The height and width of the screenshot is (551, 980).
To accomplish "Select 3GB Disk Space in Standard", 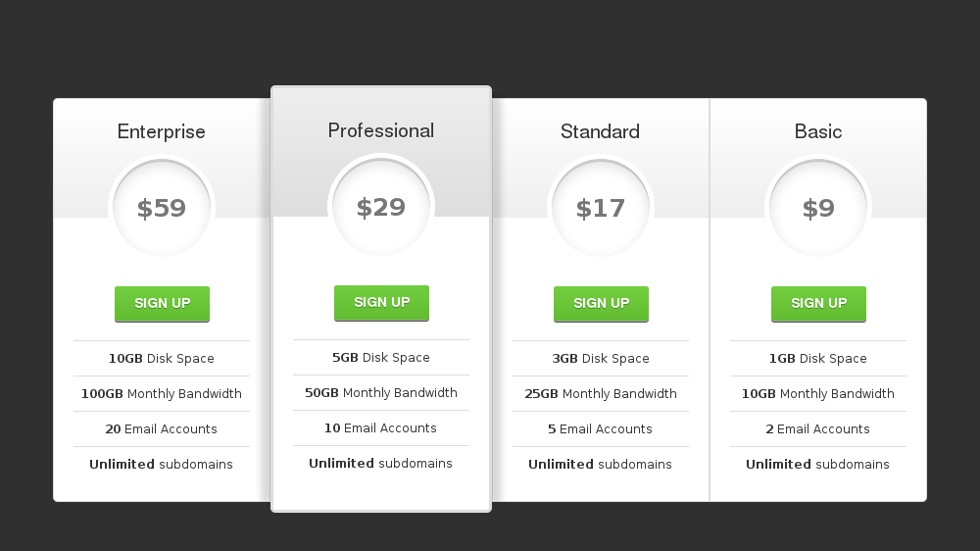I will [601, 359].
